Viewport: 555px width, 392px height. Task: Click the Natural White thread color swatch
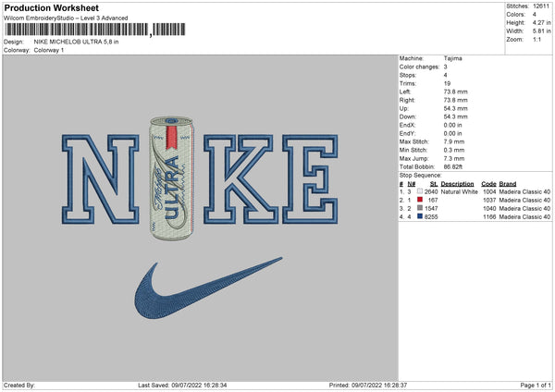pos(420,191)
